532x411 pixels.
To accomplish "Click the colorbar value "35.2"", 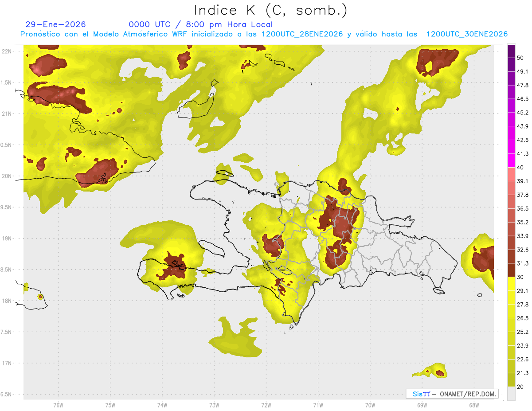I will click(523, 222).
